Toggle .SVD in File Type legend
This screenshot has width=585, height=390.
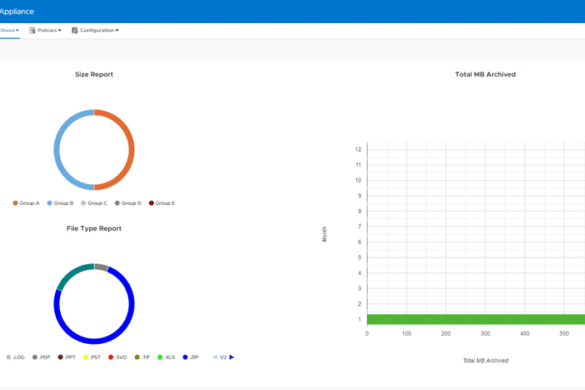tap(118, 357)
